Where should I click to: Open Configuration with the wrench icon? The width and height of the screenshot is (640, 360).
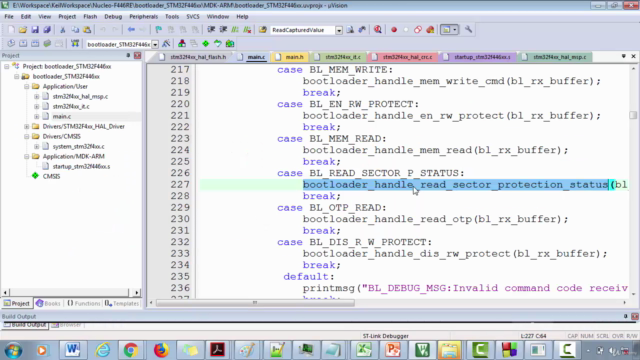coord(468,30)
